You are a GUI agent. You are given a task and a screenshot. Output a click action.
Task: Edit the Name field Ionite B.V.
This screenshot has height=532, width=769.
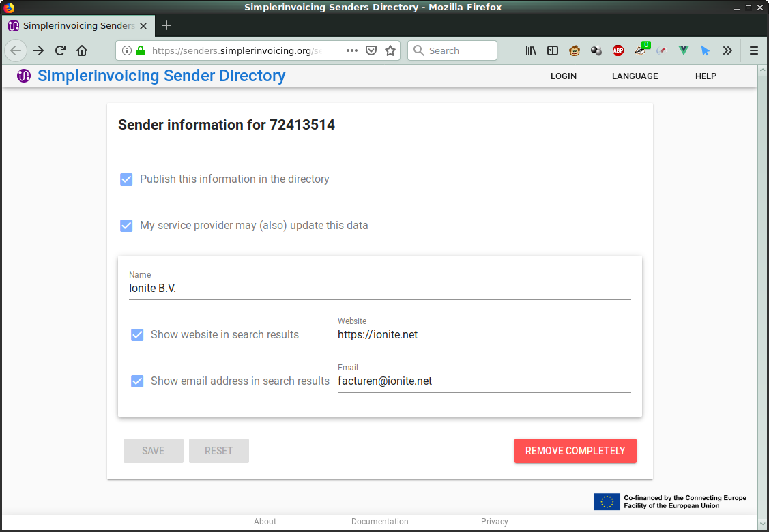click(x=379, y=289)
